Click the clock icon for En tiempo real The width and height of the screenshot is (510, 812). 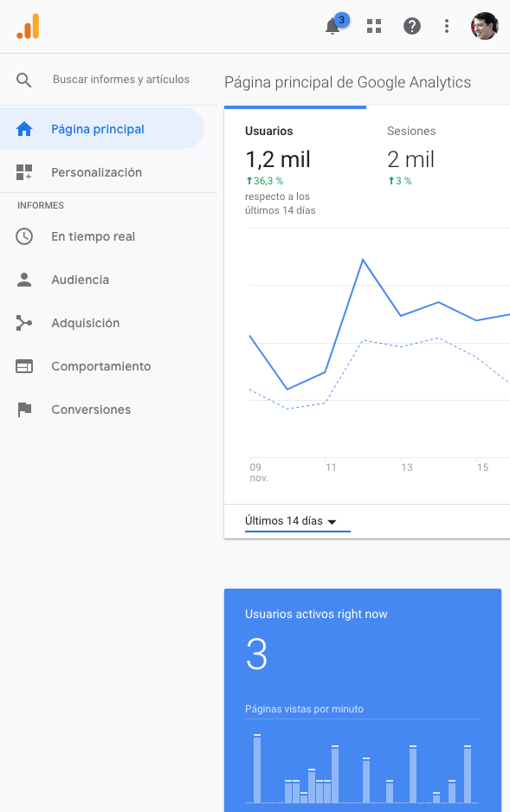point(24,236)
